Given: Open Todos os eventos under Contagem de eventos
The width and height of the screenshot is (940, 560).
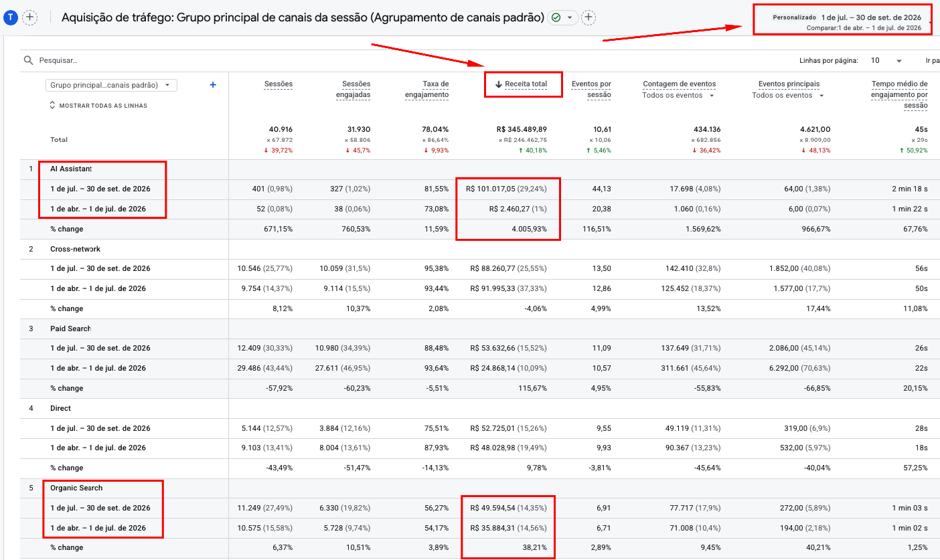Looking at the screenshot, I should [678, 95].
